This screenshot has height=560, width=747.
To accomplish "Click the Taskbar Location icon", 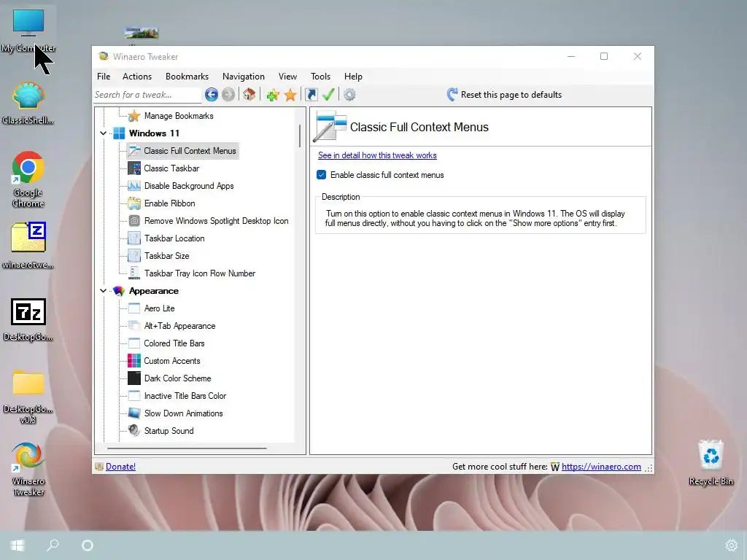I will [x=134, y=238].
